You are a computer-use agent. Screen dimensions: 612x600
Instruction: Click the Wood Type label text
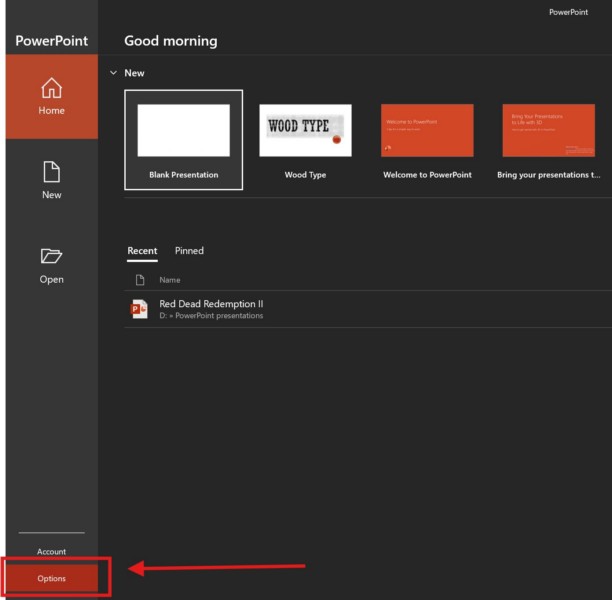pos(305,175)
